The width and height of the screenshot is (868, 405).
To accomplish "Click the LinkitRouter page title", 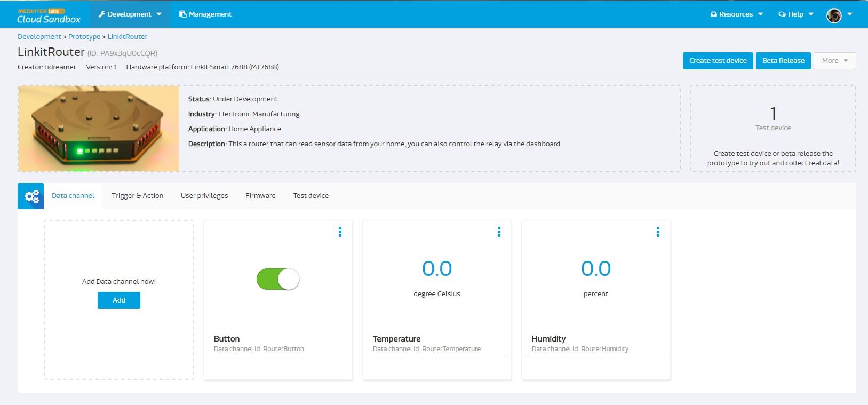I will 51,52.
